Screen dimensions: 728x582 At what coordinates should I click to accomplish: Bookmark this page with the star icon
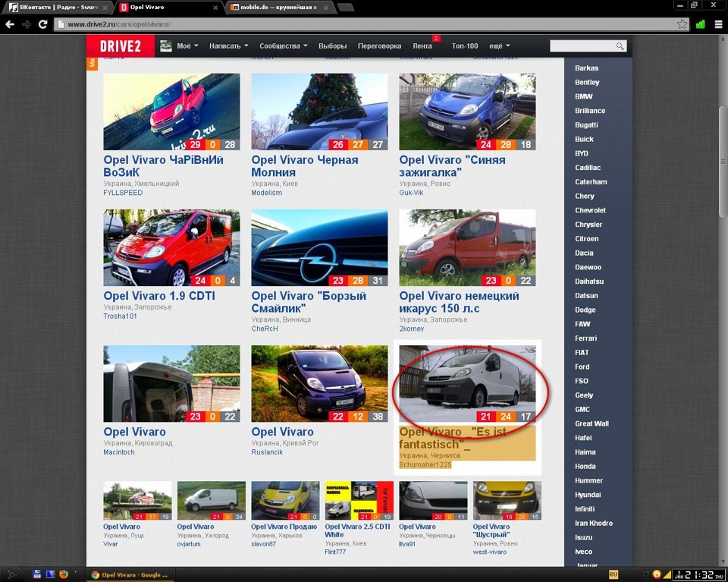pos(682,24)
